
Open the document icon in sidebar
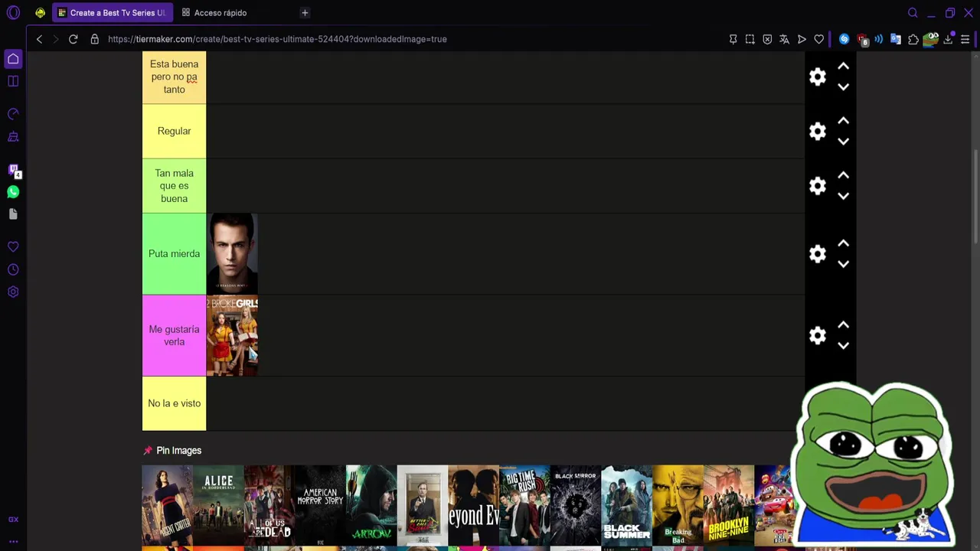(13, 214)
